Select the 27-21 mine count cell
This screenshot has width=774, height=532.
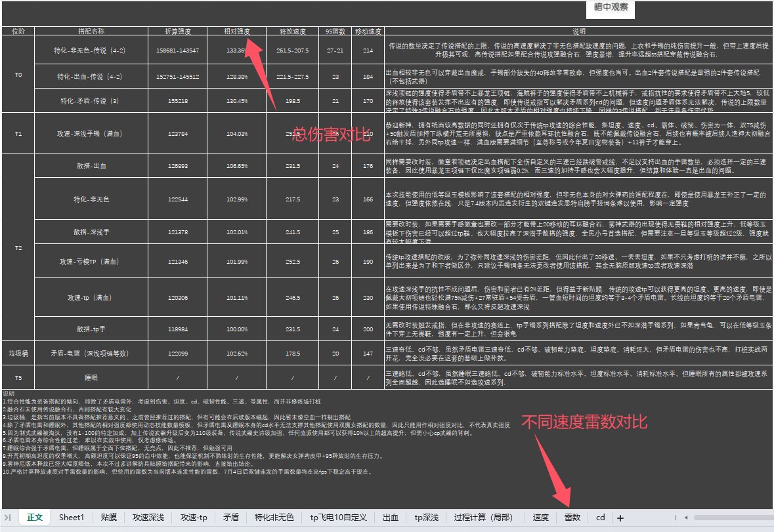pyautogui.click(x=335, y=51)
